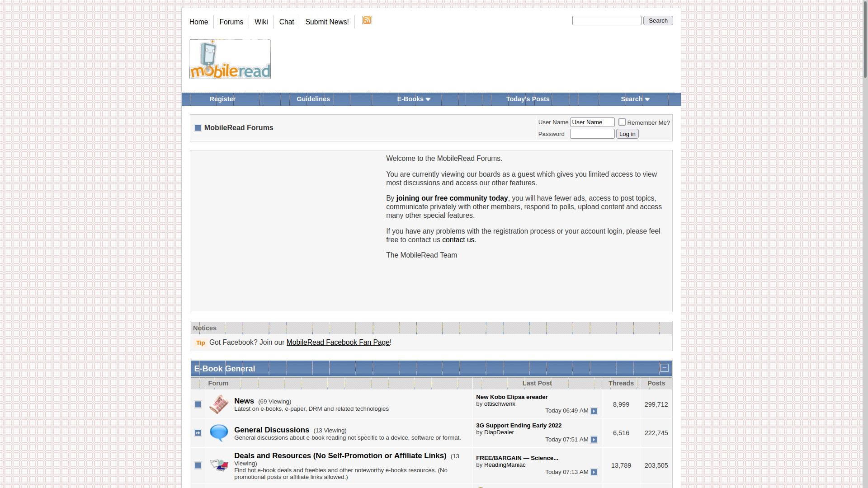Click the News forum newspaper icon
The height and width of the screenshot is (488, 868).
click(219, 404)
